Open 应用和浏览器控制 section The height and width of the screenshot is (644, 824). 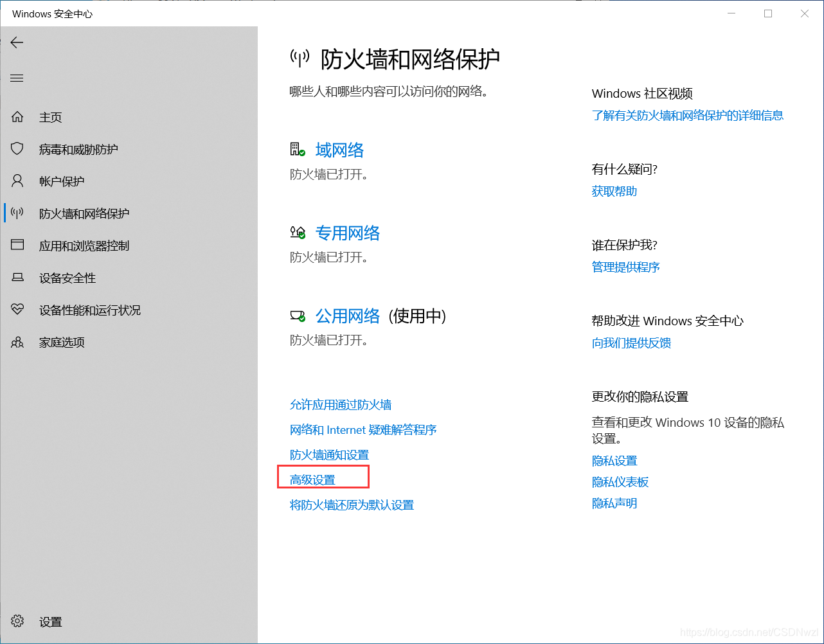[x=84, y=246]
